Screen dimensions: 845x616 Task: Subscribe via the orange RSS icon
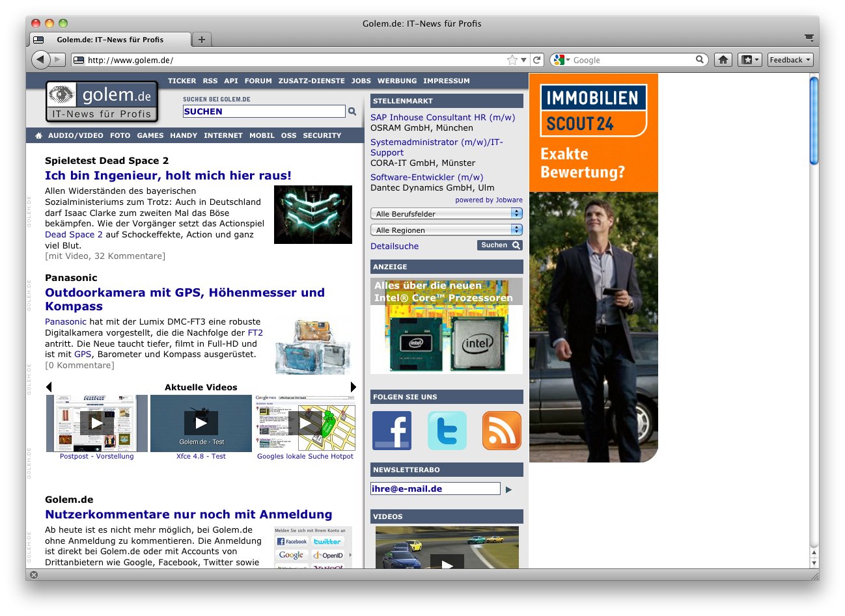501,430
